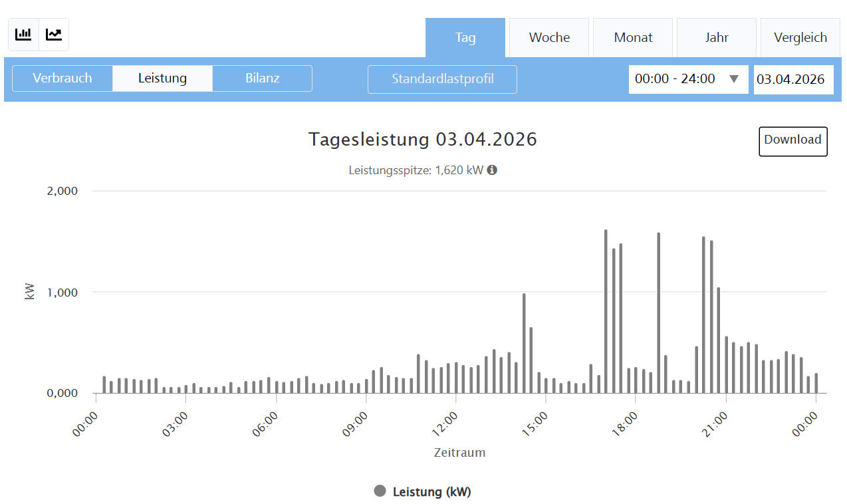
Task: Click the first bar right after 00:00
Action: click(x=104, y=385)
